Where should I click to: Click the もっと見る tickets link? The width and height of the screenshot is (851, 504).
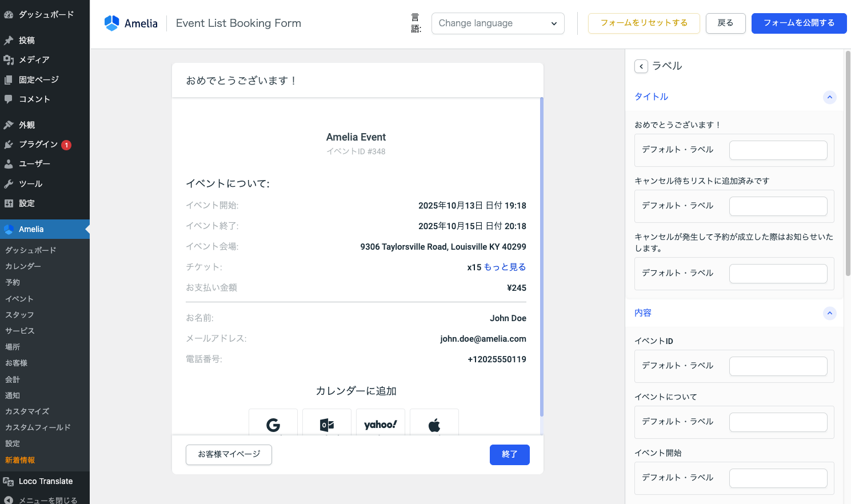(x=505, y=267)
